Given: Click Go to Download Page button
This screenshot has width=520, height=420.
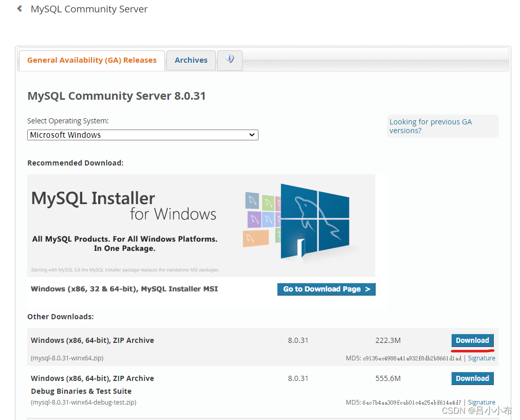Looking at the screenshot, I should click(326, 289).
